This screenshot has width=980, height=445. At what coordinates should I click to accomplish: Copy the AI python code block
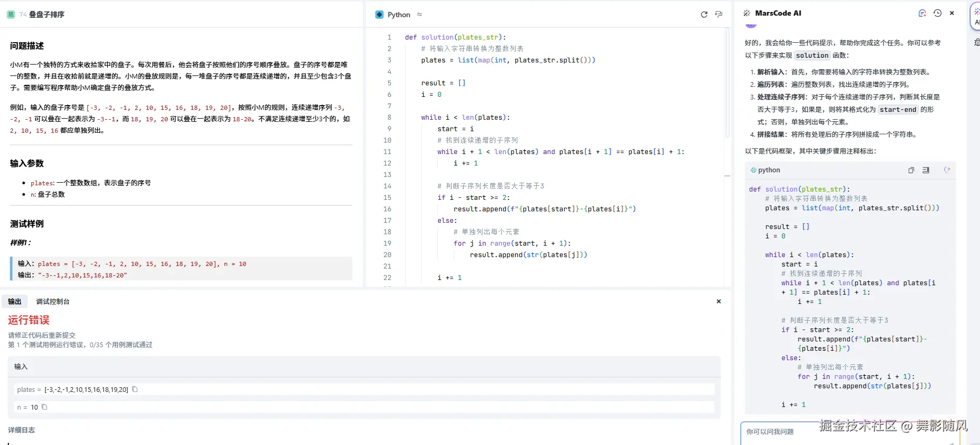tap(911, 170)
